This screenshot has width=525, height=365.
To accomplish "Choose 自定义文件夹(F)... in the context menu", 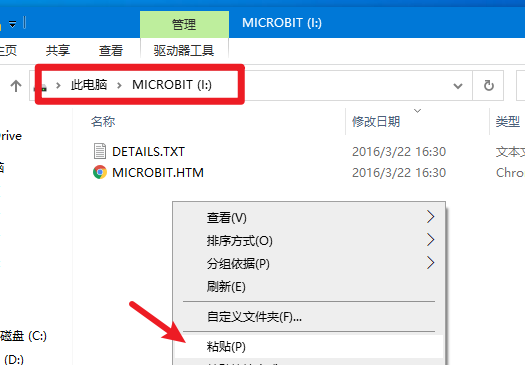I will pos(309,316).
